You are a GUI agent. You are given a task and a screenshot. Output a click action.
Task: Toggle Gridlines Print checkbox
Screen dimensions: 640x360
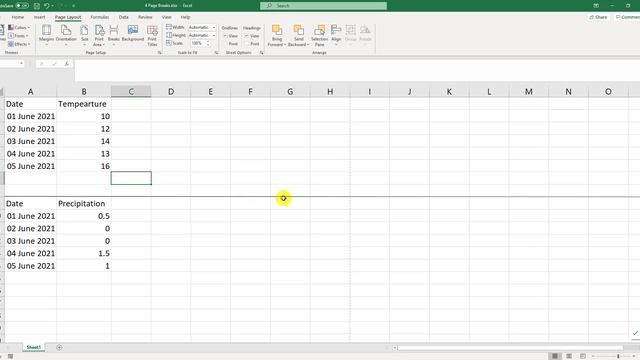(x=225, y=44)
